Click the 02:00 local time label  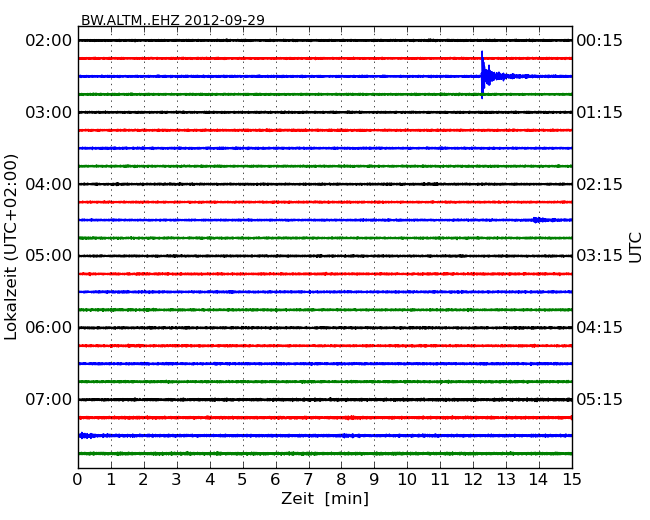pyautogui.click(x=49, y=41)
